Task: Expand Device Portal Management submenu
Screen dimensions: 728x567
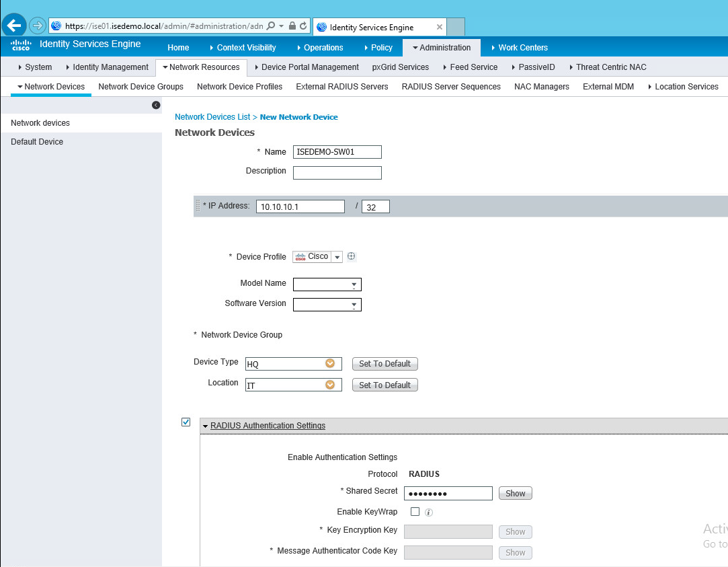Action: coord(307,67)
